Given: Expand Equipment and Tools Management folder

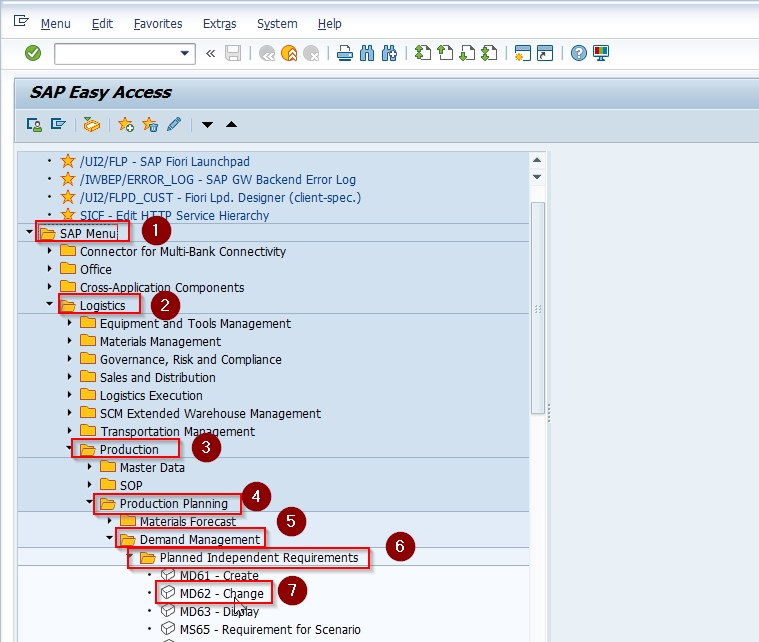Looking at the screenshot, I should click(69, 322).
